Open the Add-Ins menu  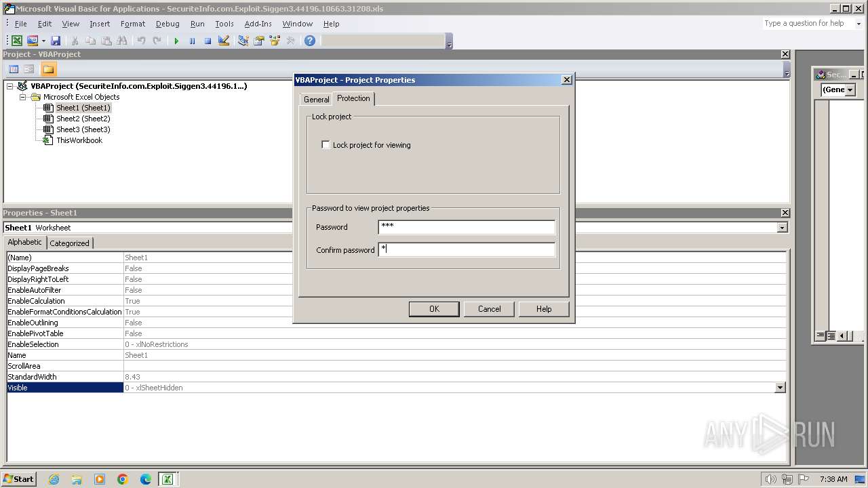click(x=258, y=24)
